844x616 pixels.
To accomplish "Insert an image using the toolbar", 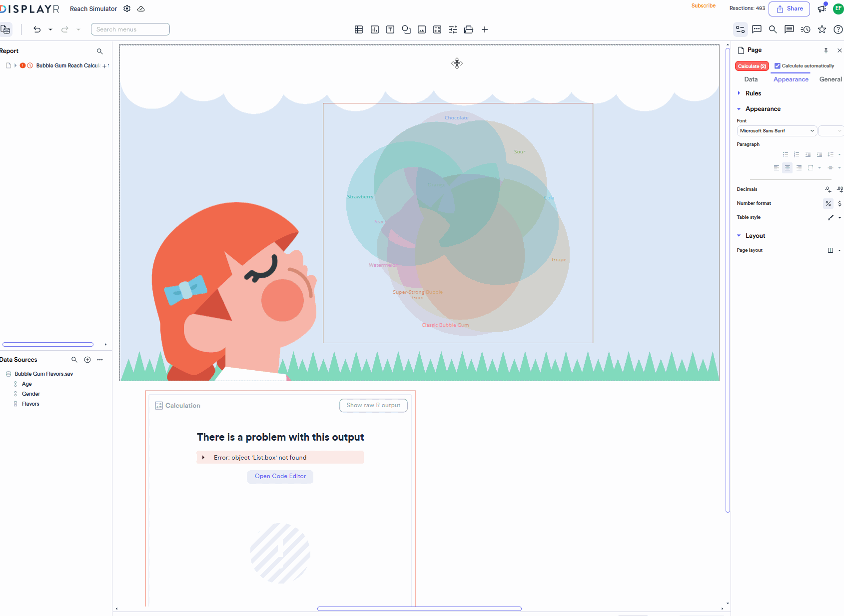I will [x=422, y=29].
